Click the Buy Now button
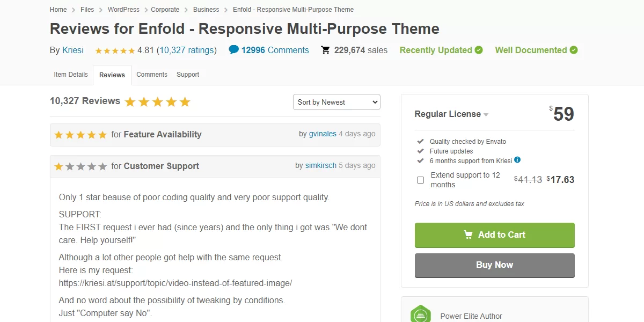The width and height of the screenshot is (644, 322). point(494,265)
